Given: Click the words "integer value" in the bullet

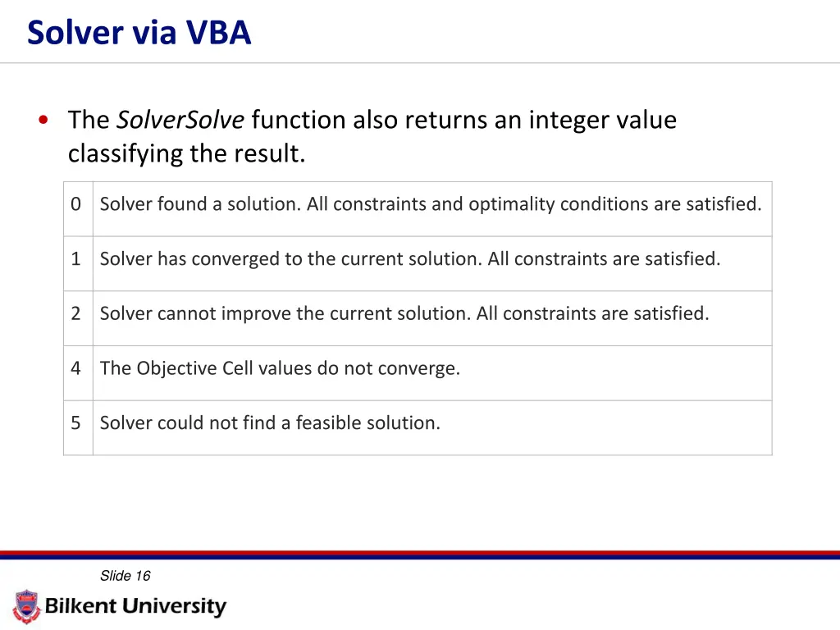Looking at the screenshot, I should pyautogui.click(x=602, y=120).
